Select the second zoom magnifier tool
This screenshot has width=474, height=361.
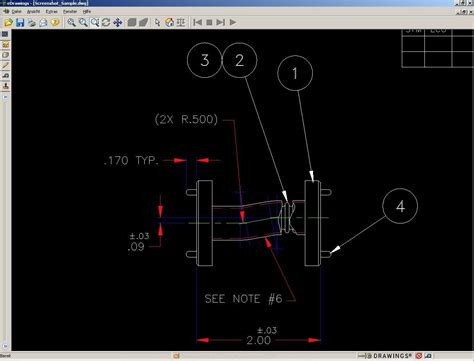83,22
